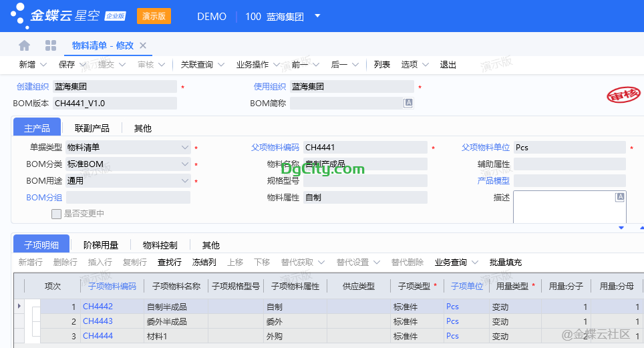The width and height of the screenshot is (644, 348).
Task: Go to the home page icon
Action: click(x=25, y=45)
